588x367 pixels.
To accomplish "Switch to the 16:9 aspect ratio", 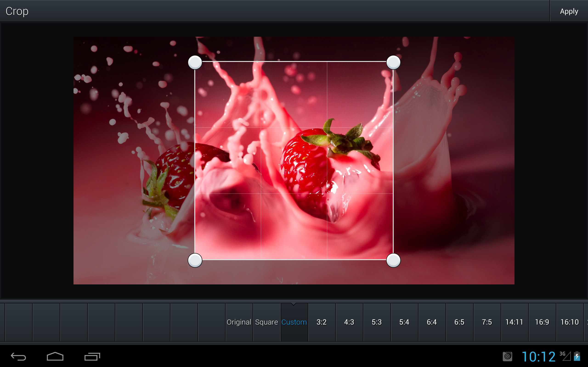I will [x=542, y=322].
